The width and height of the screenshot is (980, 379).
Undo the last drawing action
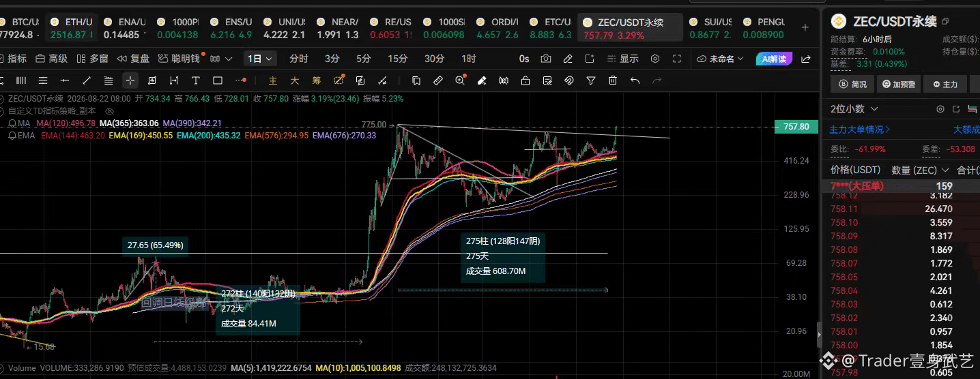pos(635,80)
